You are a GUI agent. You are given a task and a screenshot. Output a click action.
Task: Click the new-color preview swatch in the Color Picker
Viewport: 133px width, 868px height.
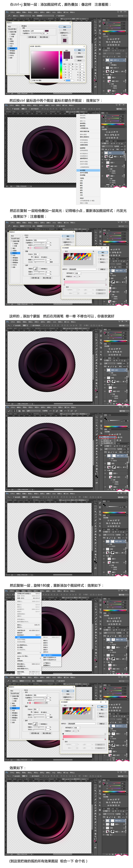tap(67, 54)
